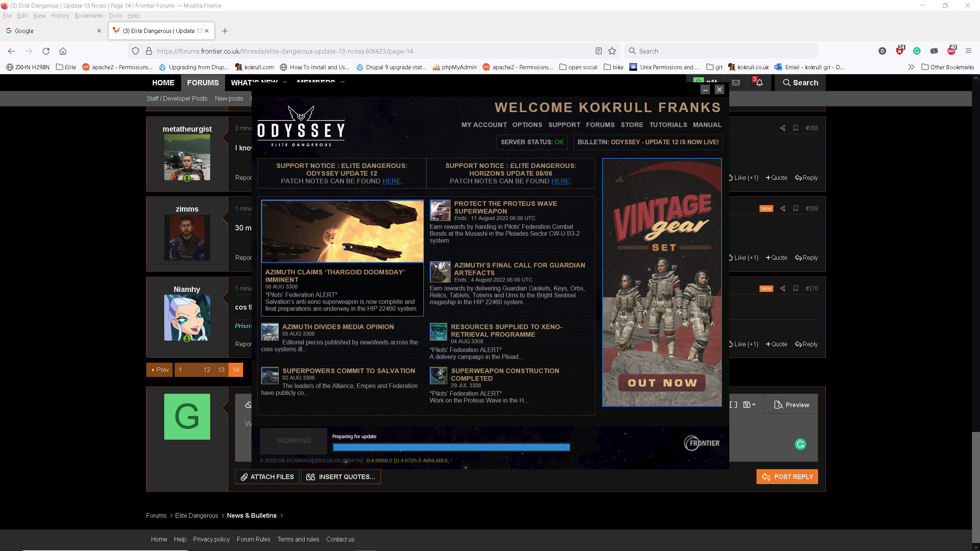Show more bookmarks chevron

[911, 67]
